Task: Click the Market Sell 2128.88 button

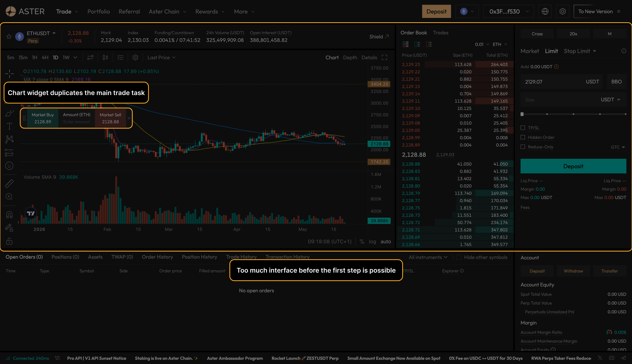Action: (110, 118)
